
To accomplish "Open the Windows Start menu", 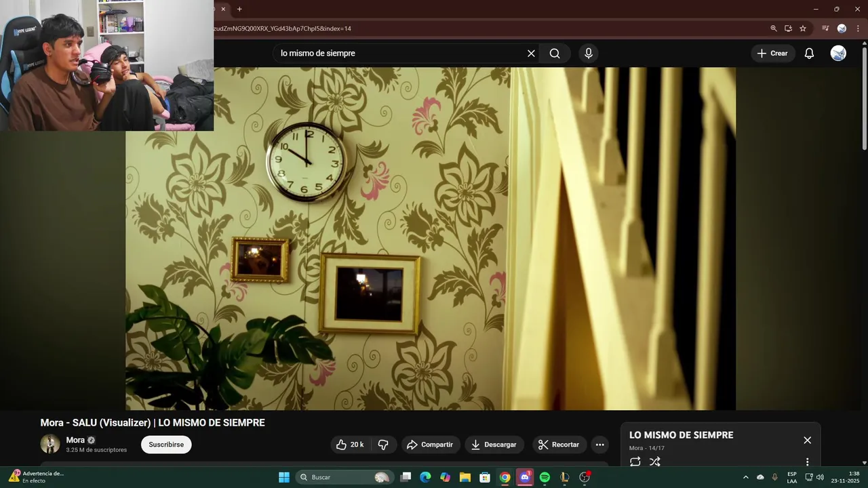I will click(284, 477).
